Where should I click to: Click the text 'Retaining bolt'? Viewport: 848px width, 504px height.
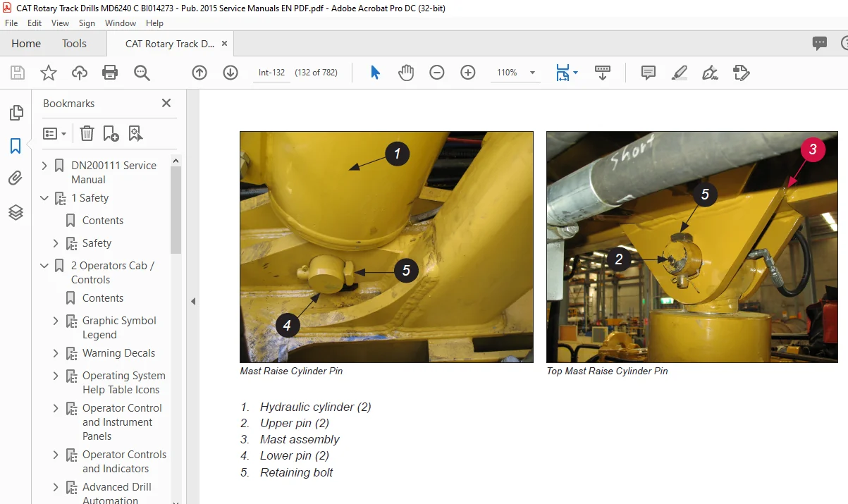click(296, 472)
